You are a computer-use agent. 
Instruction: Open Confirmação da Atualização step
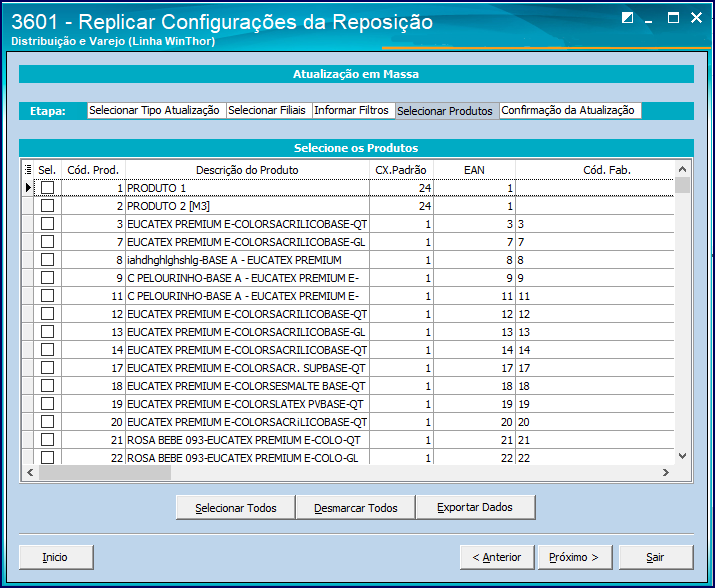(570, 110)
